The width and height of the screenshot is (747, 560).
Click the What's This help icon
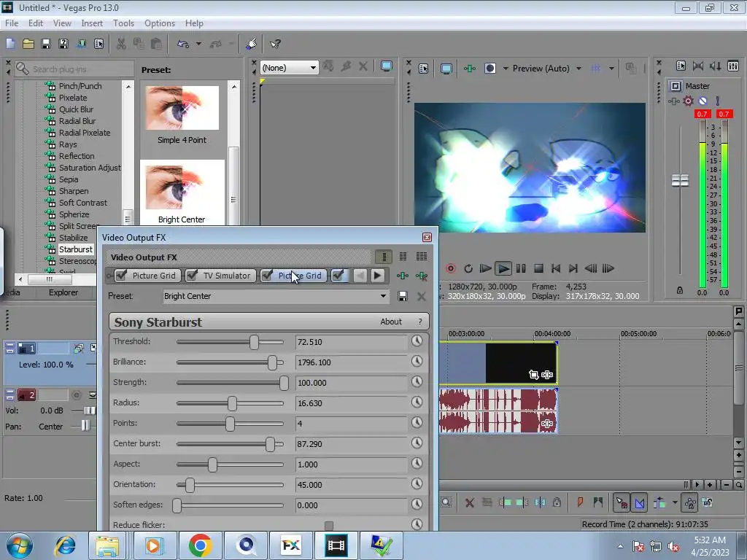[275, 44]
